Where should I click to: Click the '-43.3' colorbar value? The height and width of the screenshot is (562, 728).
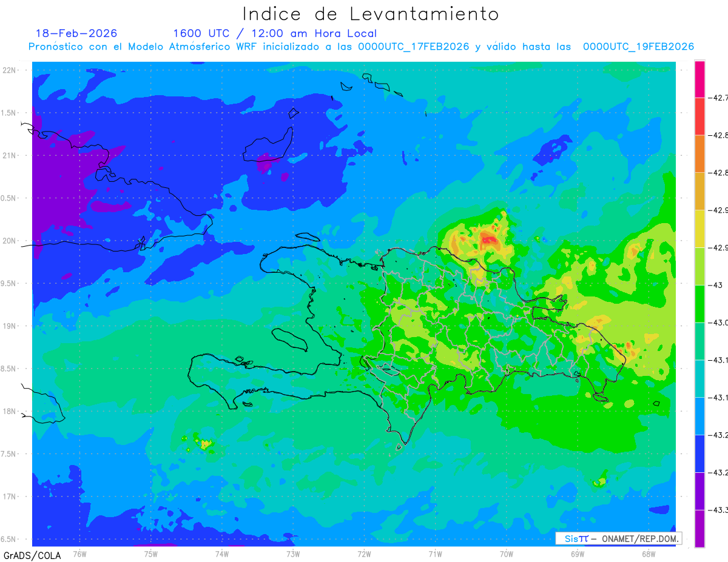[717, 510]
